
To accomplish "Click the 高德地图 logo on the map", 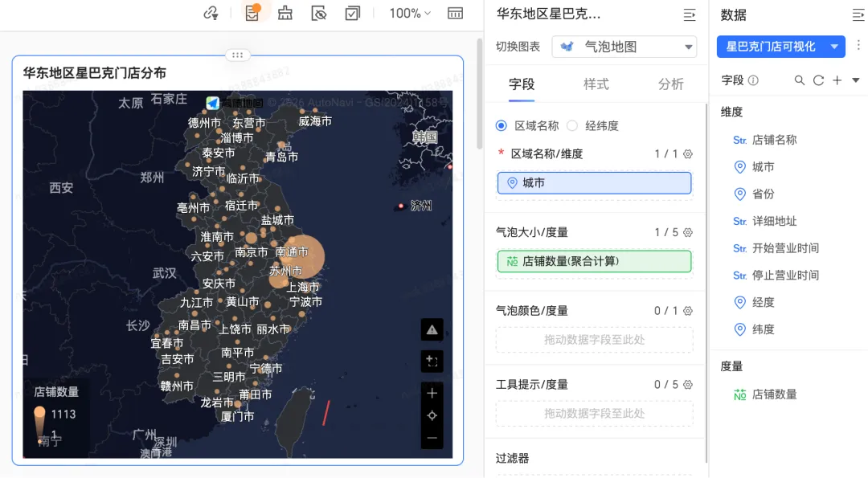I will pyautogui.click(x=235, y=103).
